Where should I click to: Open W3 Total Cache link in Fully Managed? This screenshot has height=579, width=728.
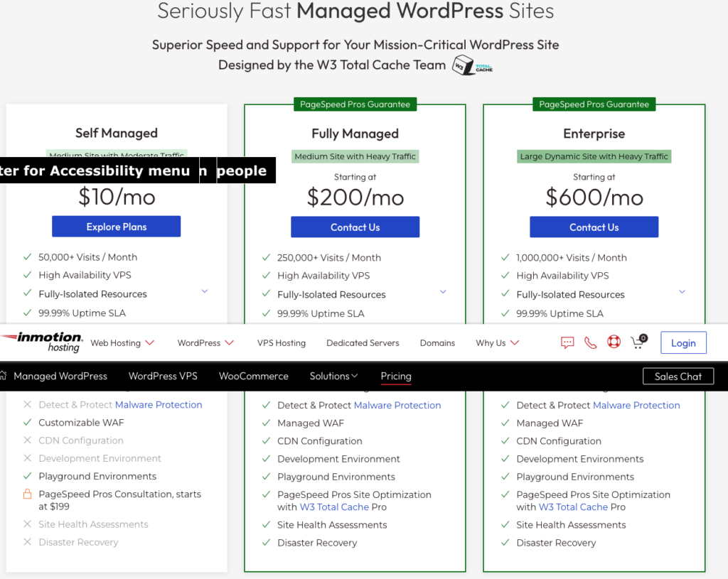click(x=334, y=507)
